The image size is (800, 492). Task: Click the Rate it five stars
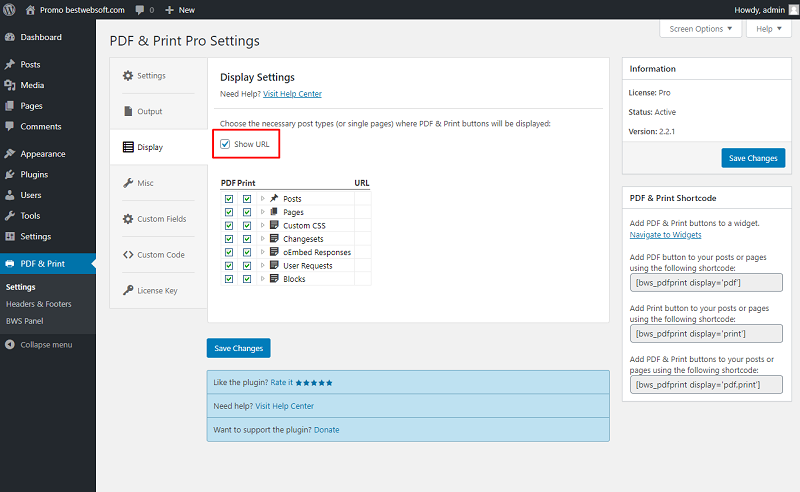click(314, 383)
